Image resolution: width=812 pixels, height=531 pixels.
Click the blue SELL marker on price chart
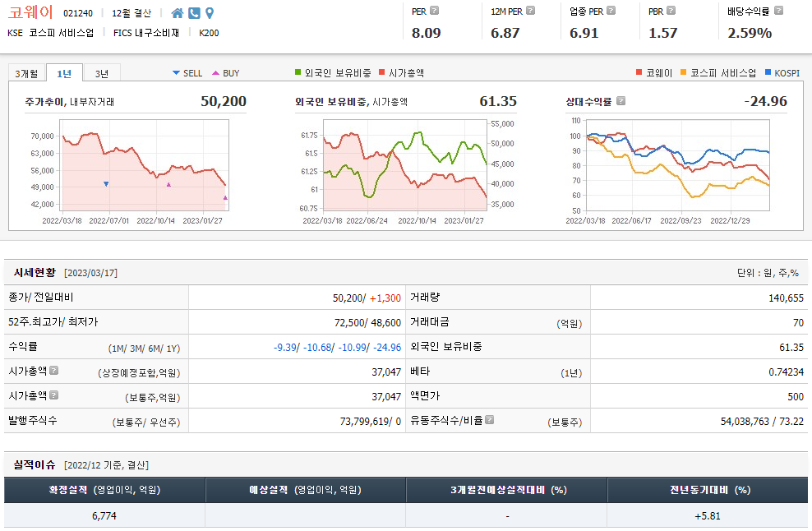coord(106,184)
